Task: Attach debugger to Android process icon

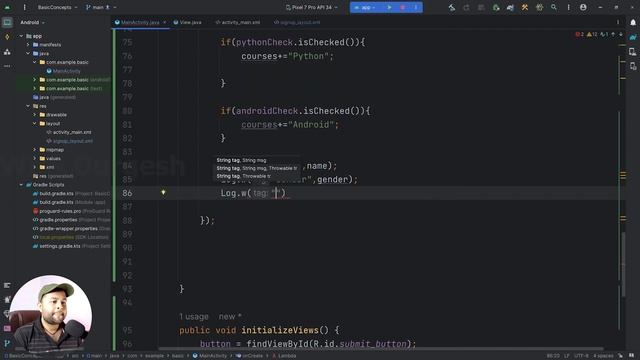Action: coord(496,7)
